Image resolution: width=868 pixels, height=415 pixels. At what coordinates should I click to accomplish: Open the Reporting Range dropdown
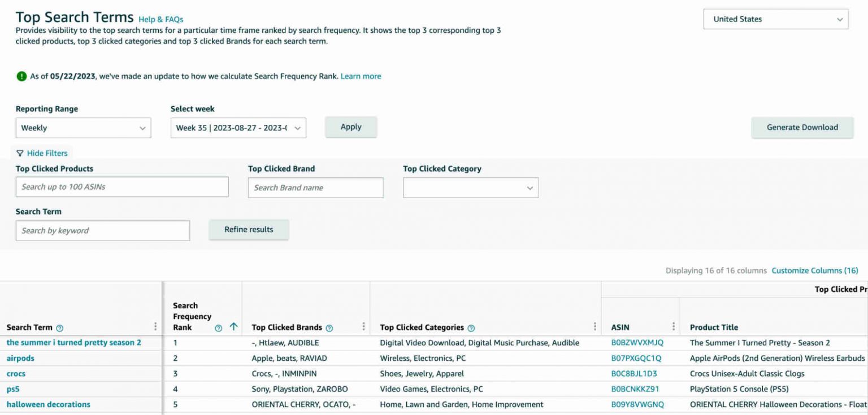click(x=83, y=128)
